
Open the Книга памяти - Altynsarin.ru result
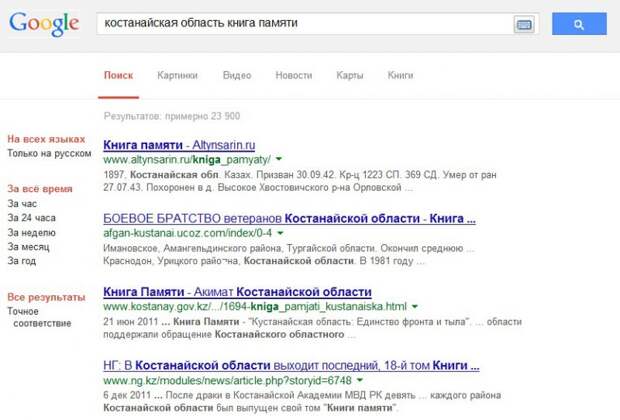coord(180,145)
